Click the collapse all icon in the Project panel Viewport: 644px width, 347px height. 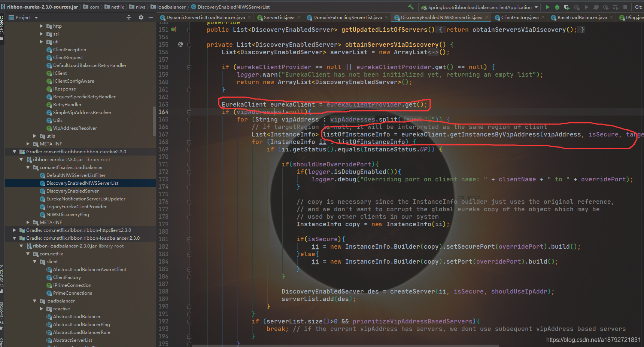[129, 17]
